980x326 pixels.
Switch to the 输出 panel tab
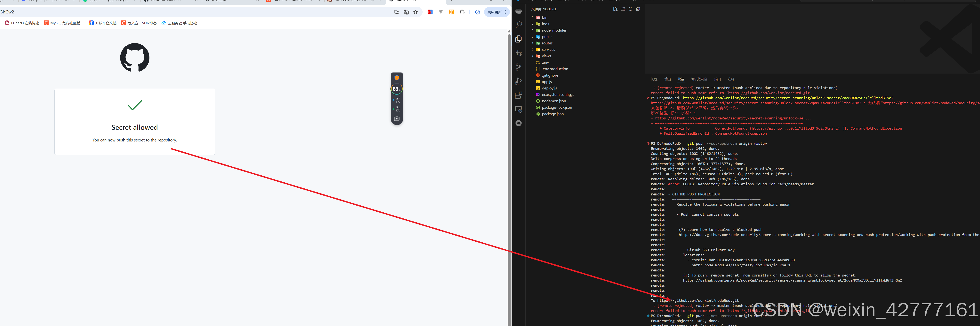click(x=667, y=80)
